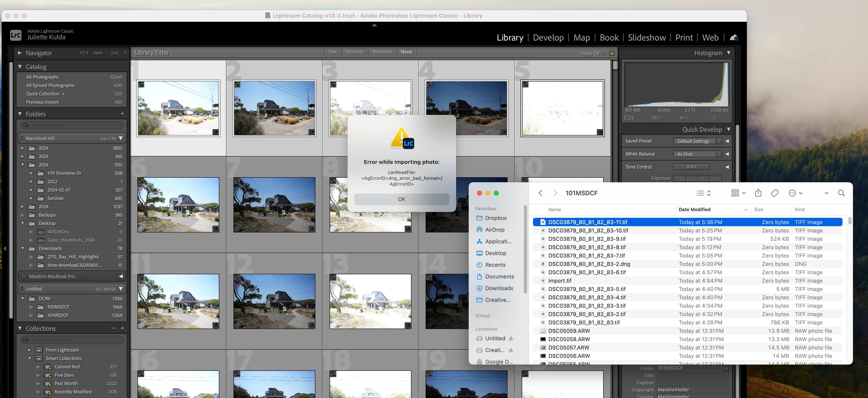Image resolution: width=868 pixels, height=398 pixels.
Task: Click Finder tags icon
Action: click(x=774, y=193)
